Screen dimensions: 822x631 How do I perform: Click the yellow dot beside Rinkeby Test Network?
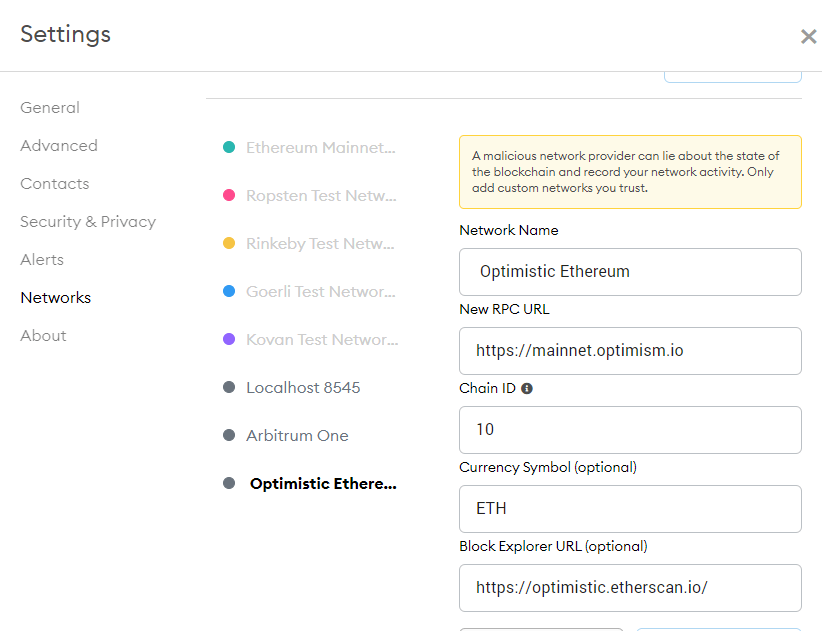tap(228, 242)
